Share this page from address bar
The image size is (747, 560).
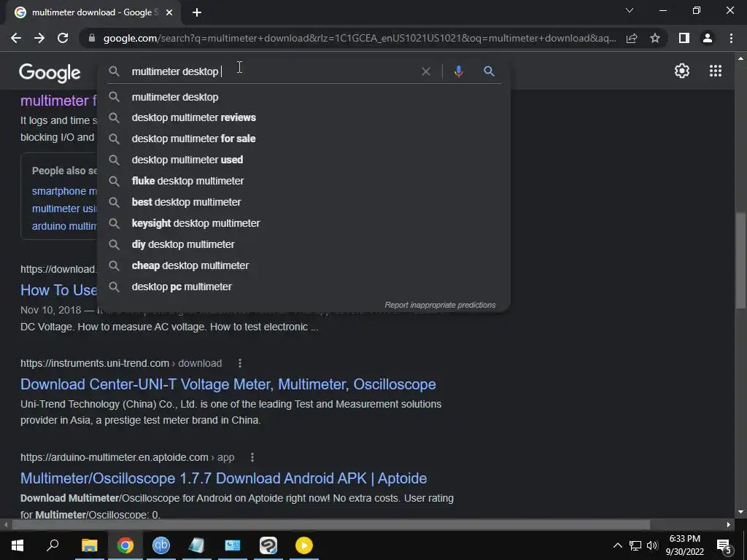632,38
